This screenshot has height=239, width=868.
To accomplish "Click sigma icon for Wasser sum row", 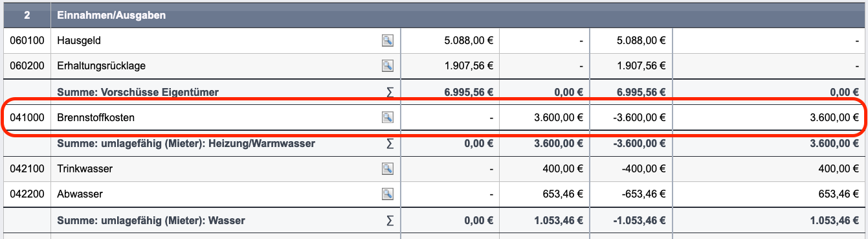I will [390, 221].
